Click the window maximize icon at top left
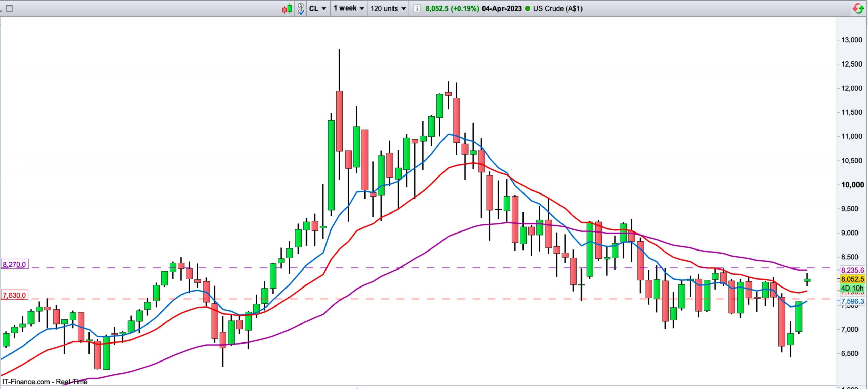 click(x=9, y=8)
